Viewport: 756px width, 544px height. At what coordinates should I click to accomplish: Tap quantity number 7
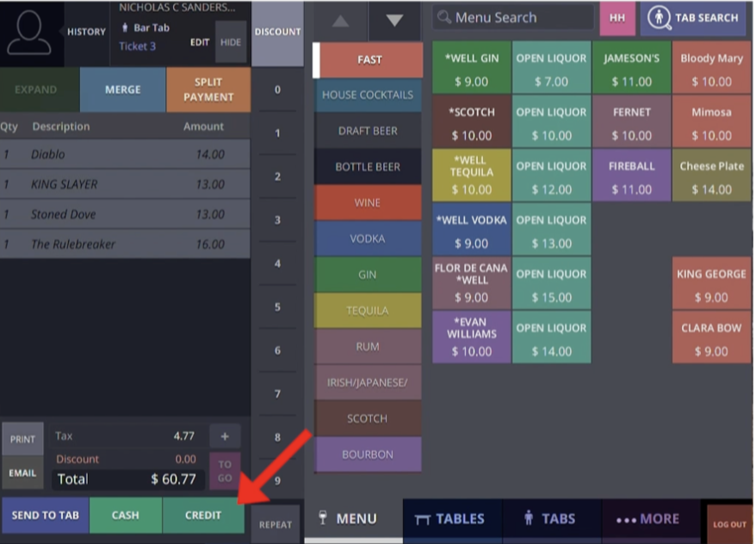[x=278, y=394]
